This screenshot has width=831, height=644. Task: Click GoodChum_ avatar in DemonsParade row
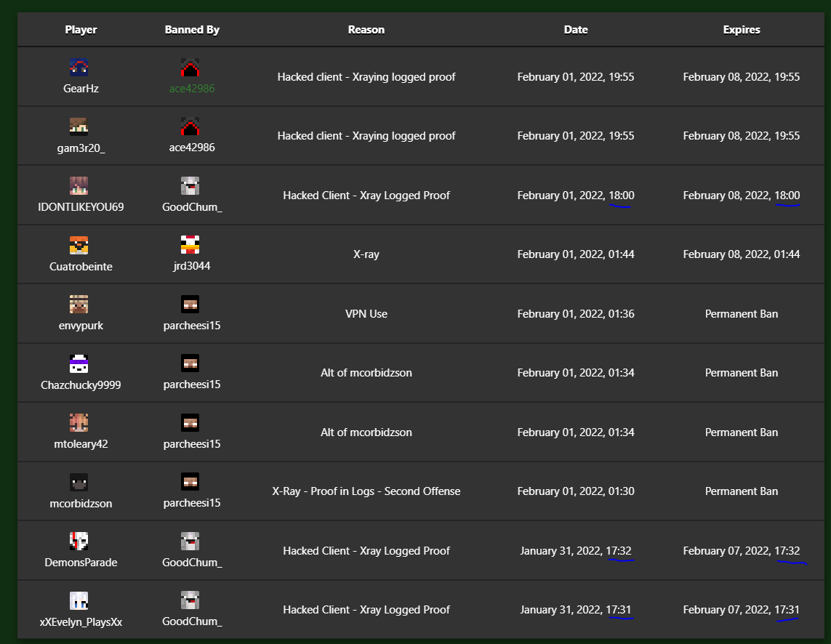pos(190,542)
